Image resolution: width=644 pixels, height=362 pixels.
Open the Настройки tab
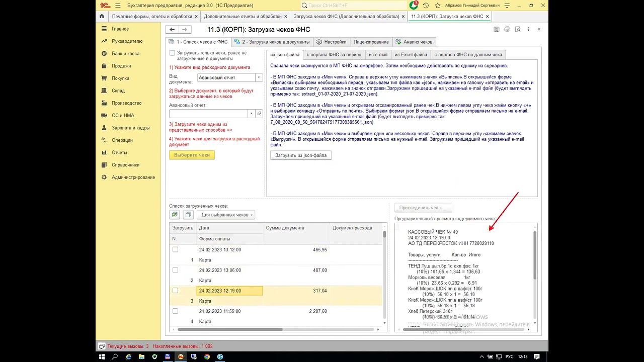[x=331, y=42]
